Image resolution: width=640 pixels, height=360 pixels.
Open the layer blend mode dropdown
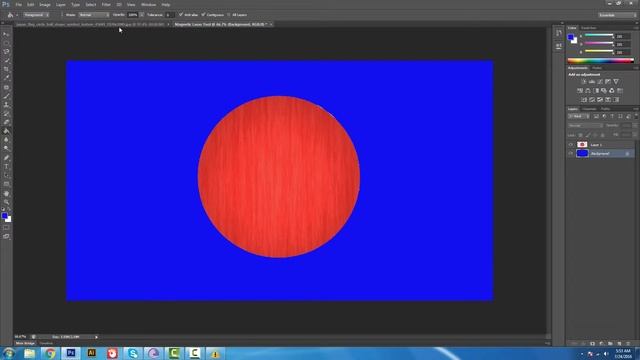tap(585, 125)
